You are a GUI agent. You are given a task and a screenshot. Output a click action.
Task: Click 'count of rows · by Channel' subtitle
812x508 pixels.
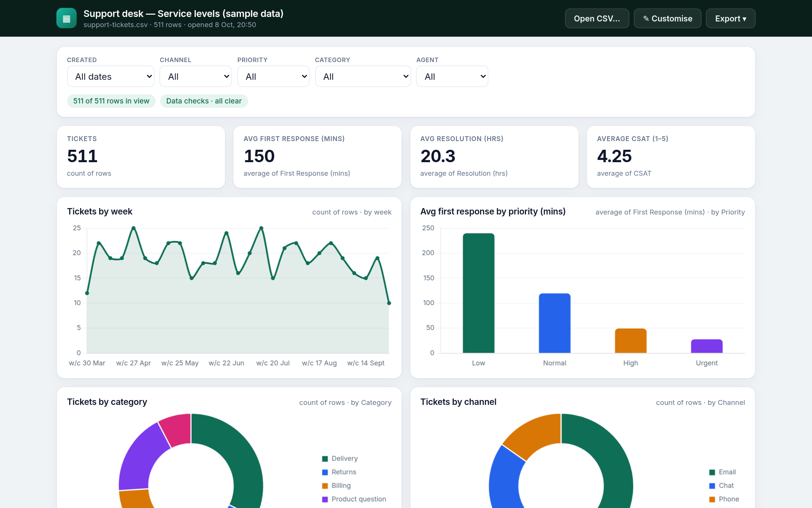click(x=700, y=403)
